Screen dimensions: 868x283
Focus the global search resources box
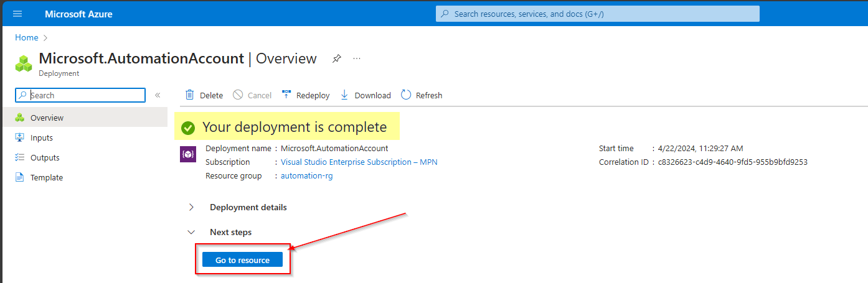click(598, 14)
